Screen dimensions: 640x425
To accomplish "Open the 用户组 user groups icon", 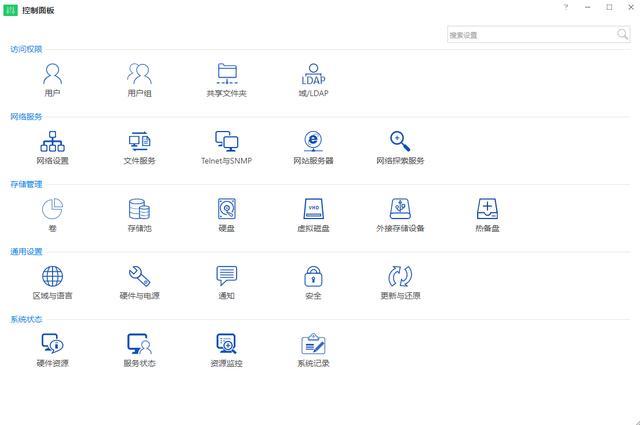I will [x=139, y=75].
